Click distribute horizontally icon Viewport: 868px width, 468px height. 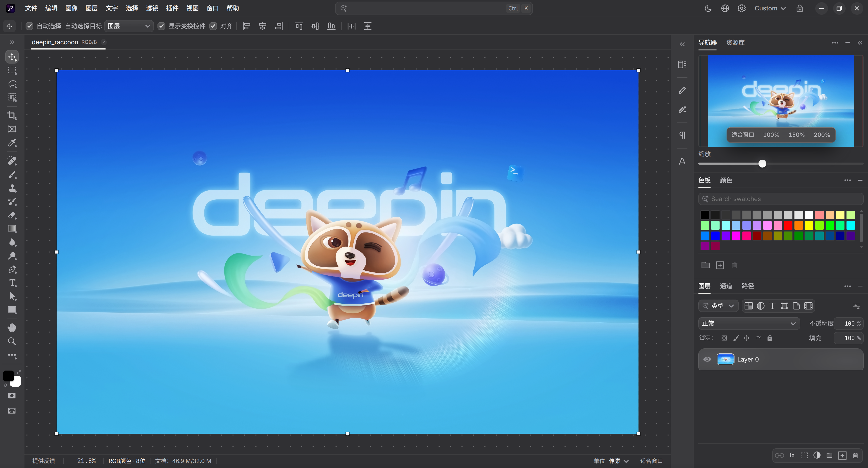[351, 26]
